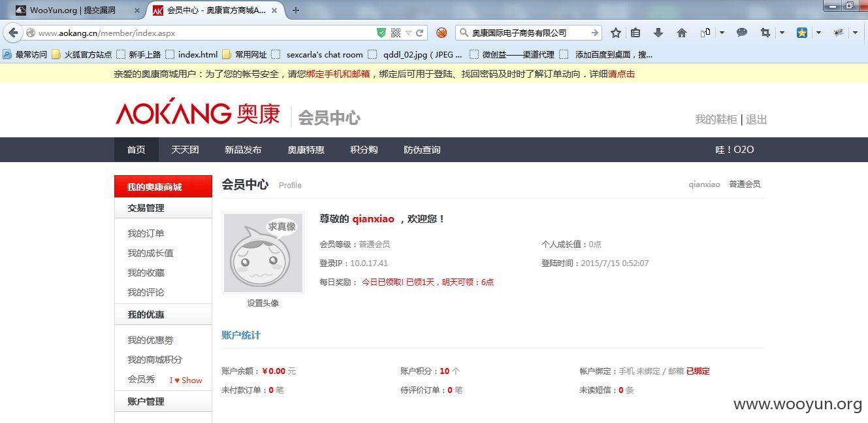Go to browser home page icon

[682, 33]
